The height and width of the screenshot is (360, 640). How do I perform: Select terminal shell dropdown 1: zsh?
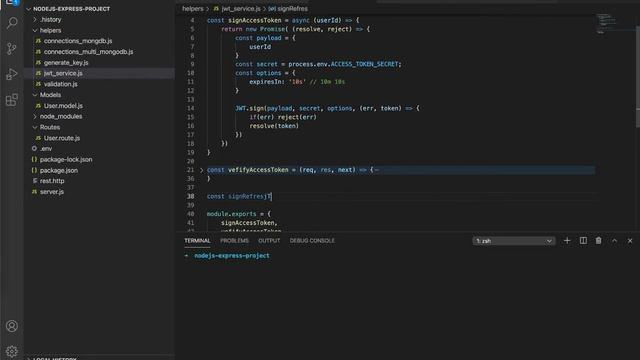514,241
